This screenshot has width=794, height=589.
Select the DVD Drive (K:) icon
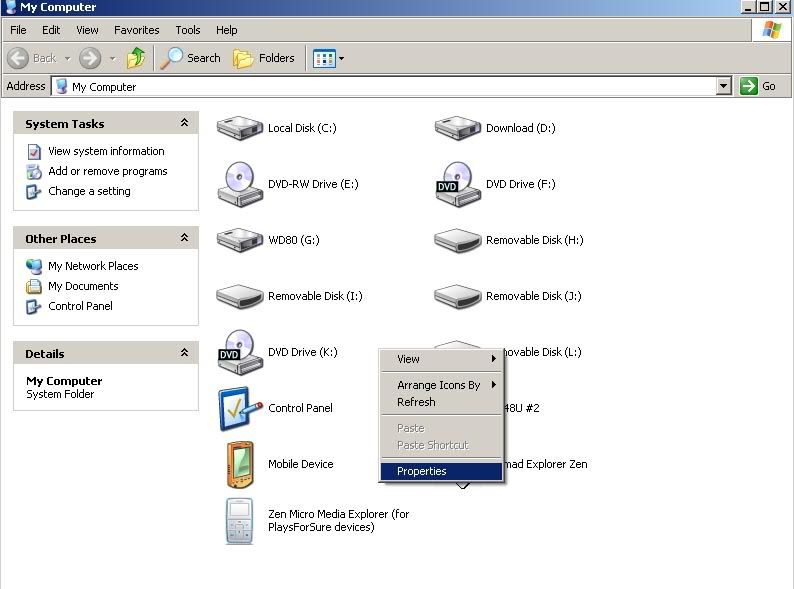pos(240,352)
